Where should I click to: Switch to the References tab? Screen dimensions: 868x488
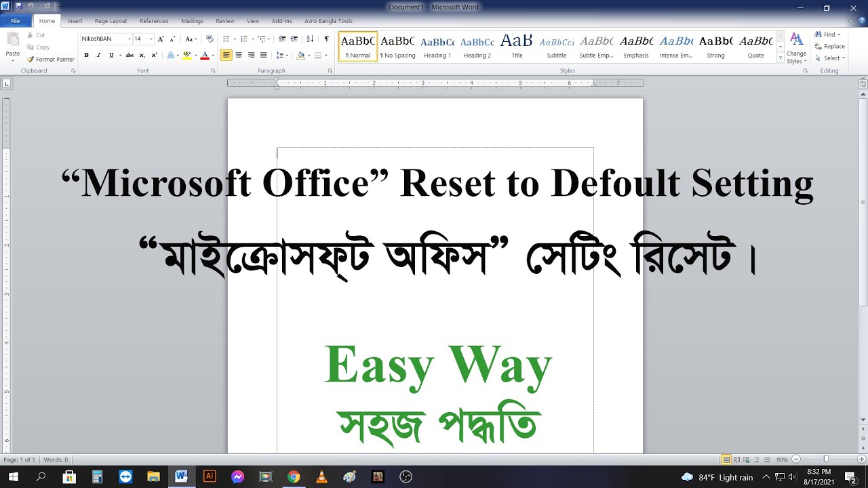coord(154,21)
